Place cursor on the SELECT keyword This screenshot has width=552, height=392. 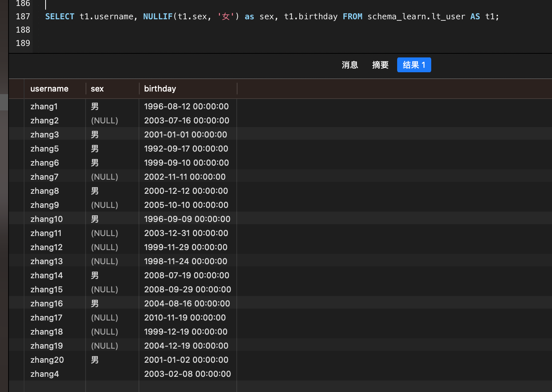point(60,17)
